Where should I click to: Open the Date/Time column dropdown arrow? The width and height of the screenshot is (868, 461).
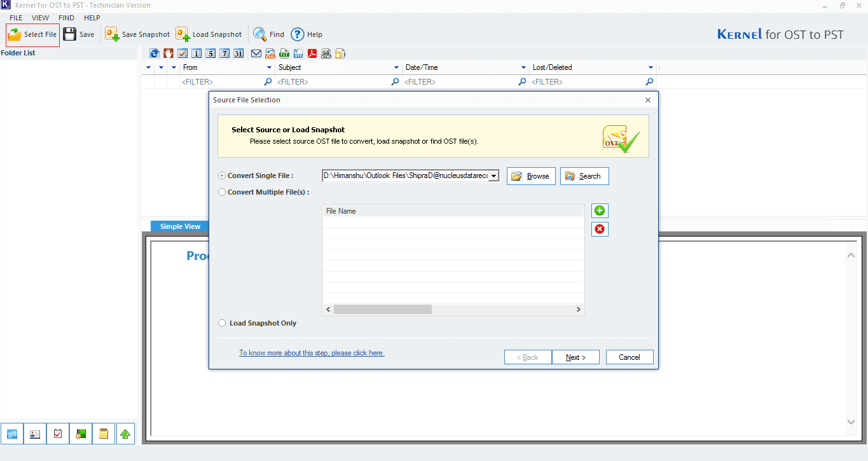coord(523,67)
